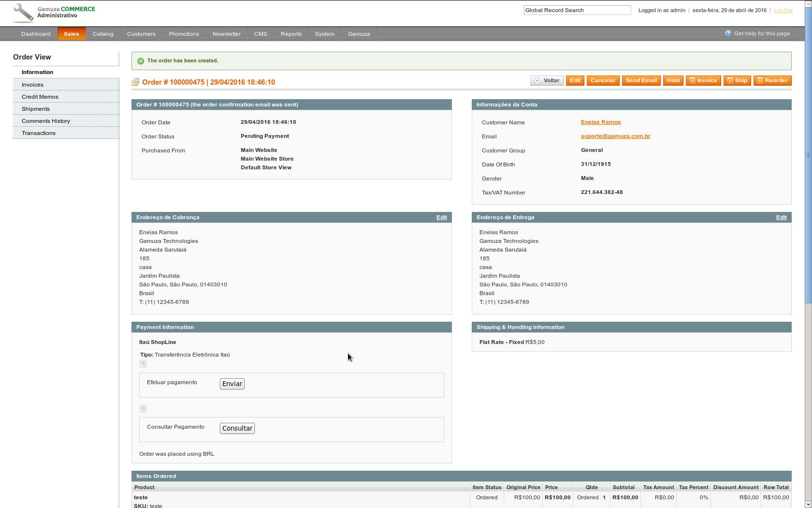Click the scrollbar up arrow
The height and width of the screenshot is (508, 812).
click(x=808, y=4)
